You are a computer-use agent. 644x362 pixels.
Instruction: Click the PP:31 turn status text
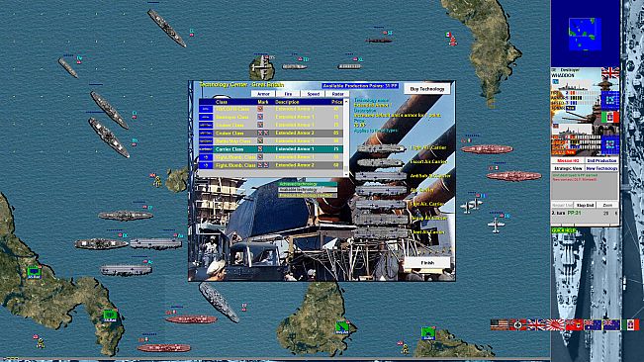[x=574, y=213]
